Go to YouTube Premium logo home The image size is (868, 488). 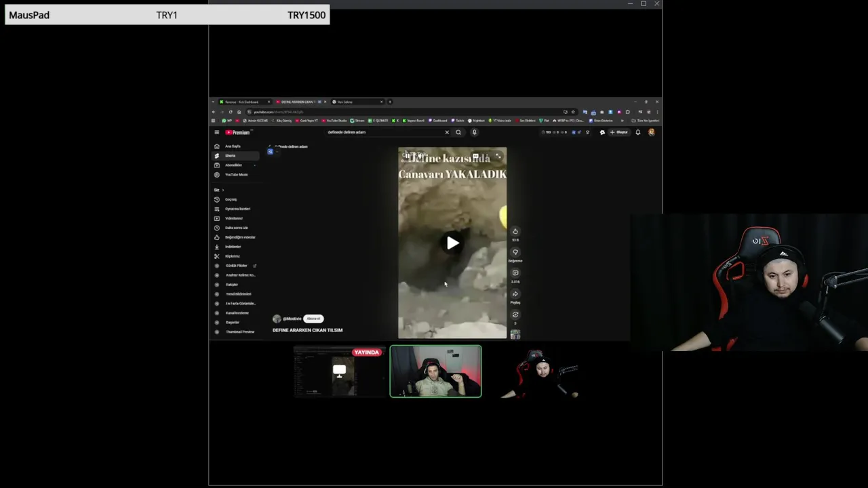tap(237, 132)
